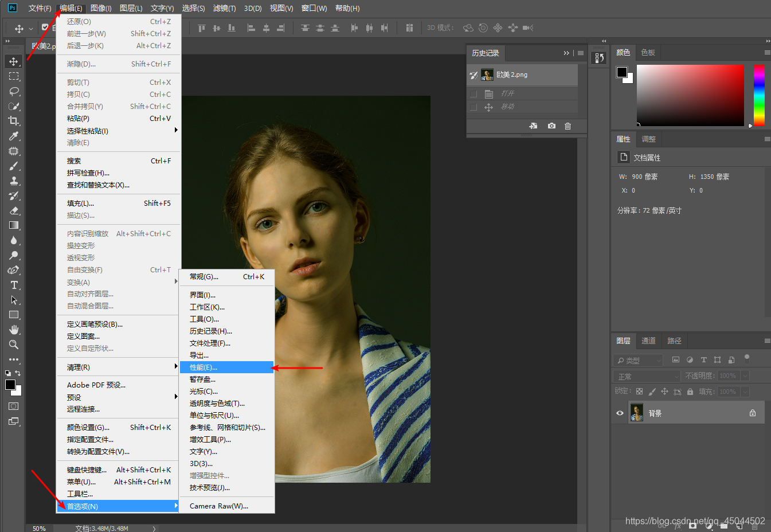
Task: Toggle the lock transparent pixels option
Action: (640, 392)
